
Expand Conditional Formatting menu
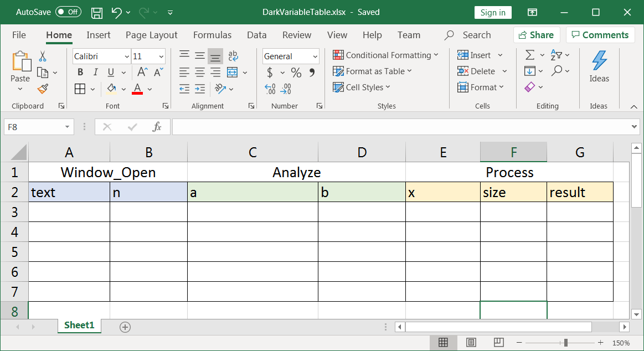point(436,55)
